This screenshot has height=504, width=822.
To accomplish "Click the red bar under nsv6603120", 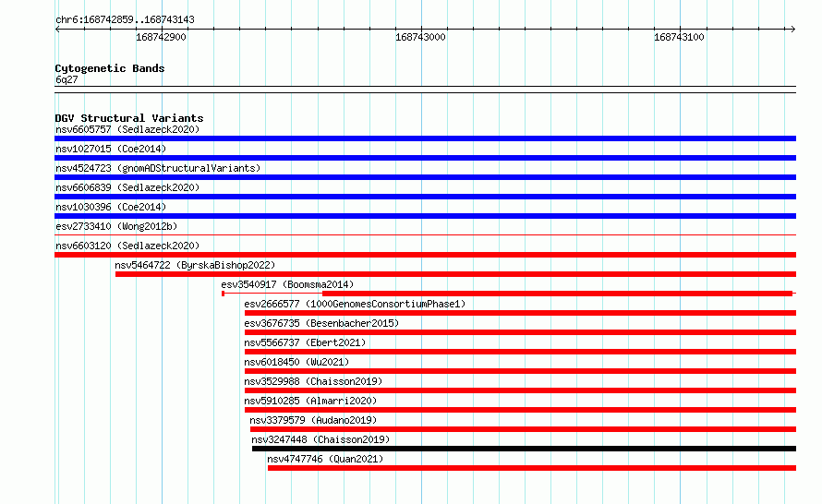I will pyautogui.click(x=425, y=255).
